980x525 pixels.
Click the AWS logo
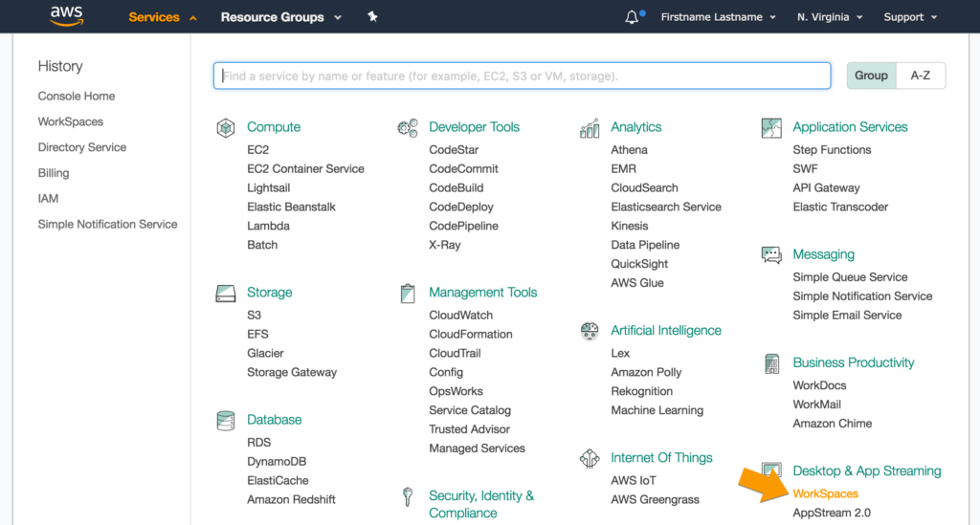[67, 16]
